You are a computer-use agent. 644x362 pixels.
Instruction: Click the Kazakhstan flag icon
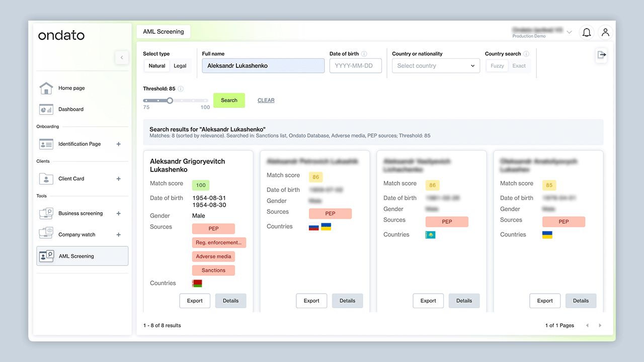[x=431, y=235]
